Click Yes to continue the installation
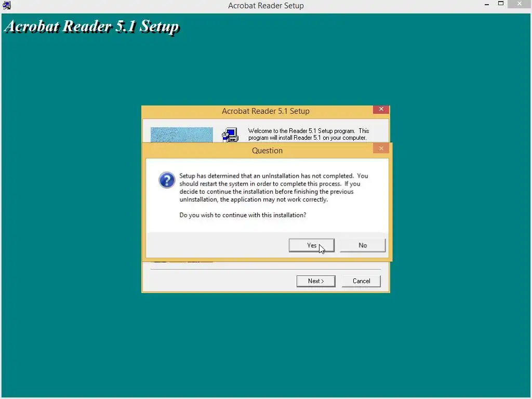 coord(312,245)
